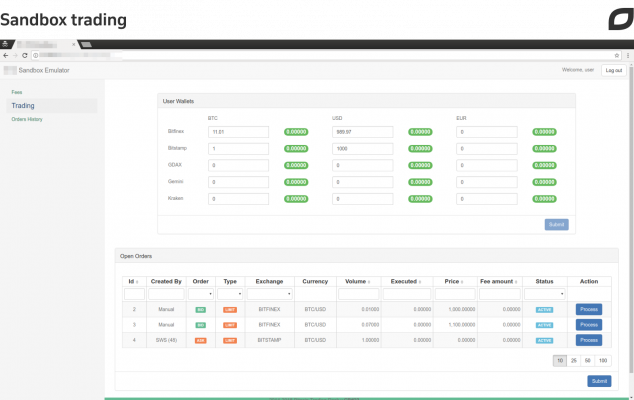
Task: Show 50 rows per page
Action: pos(588,360)
